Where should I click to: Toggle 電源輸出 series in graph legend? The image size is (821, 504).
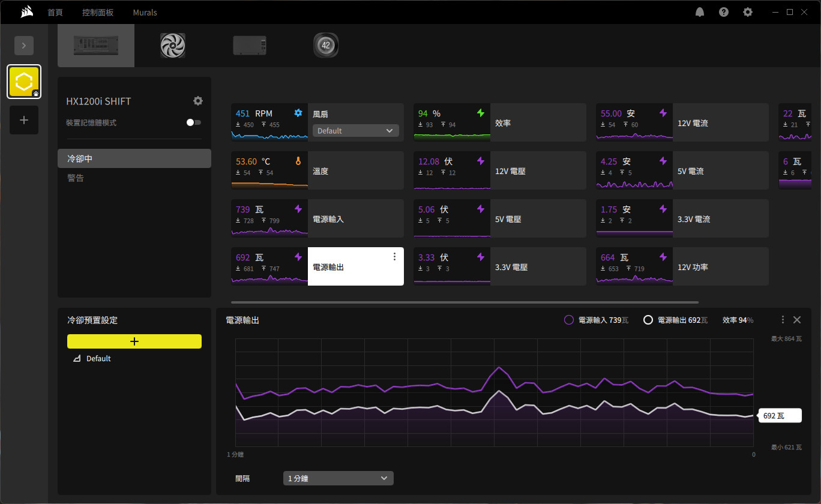(648, 320)
